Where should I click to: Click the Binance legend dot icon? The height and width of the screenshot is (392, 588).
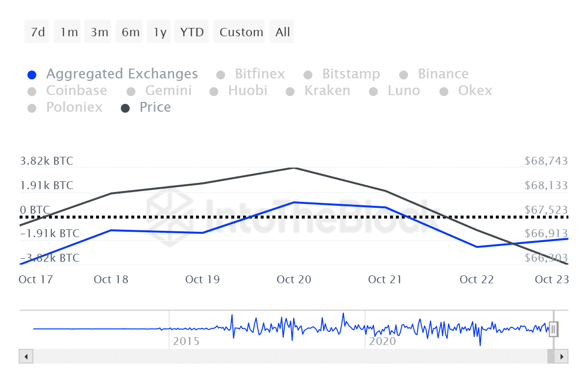404,74
